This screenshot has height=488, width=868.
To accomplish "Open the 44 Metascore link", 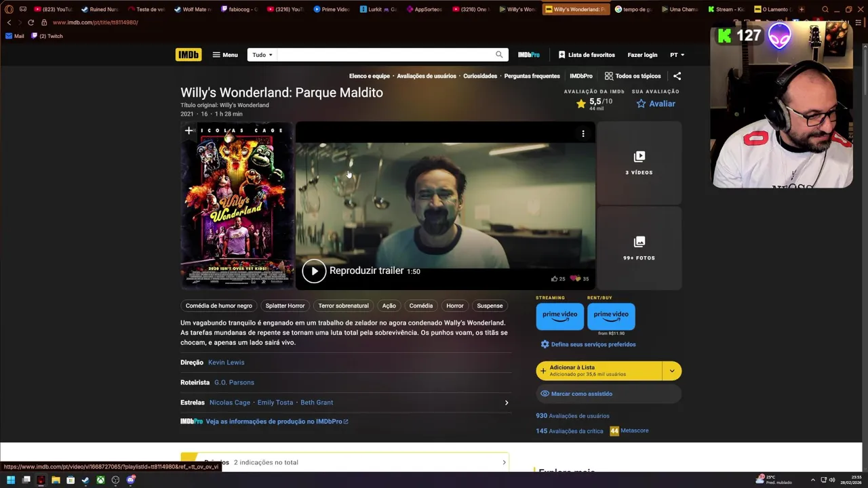I will pyautogui.click(x=629, y=431).
